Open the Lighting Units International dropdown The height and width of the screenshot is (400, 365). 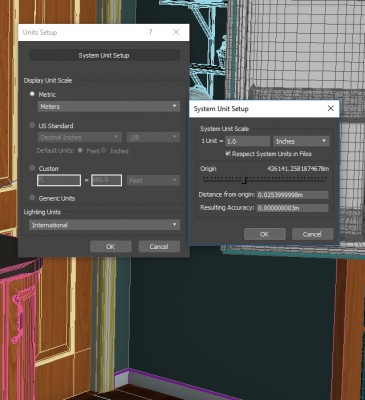pyautogui.click(x=104, y=225)
